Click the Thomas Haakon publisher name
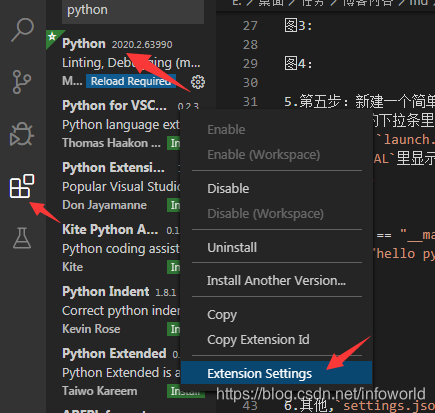The height and width of the screenshot is (413, 435). pyautogui.click(x=111, y=143)
